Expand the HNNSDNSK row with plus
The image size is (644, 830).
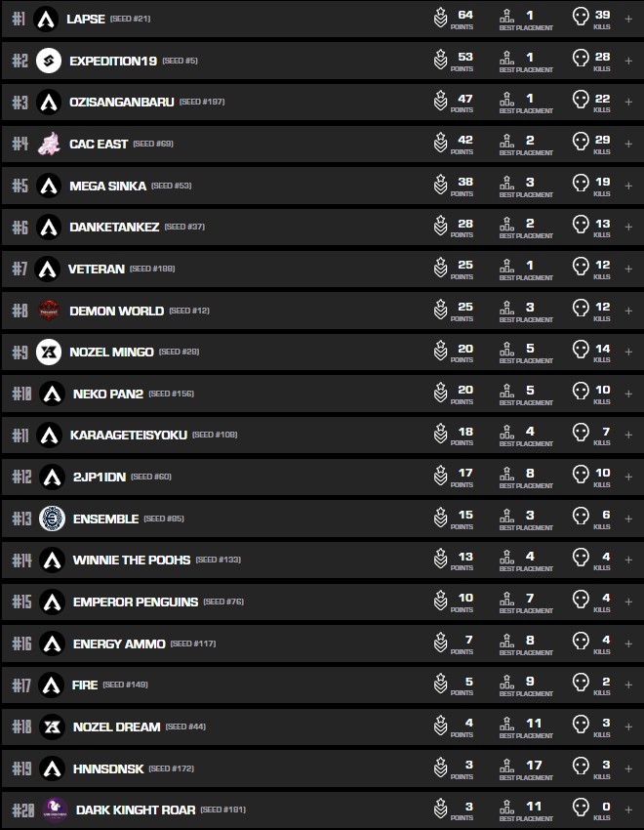pos(628,768)
